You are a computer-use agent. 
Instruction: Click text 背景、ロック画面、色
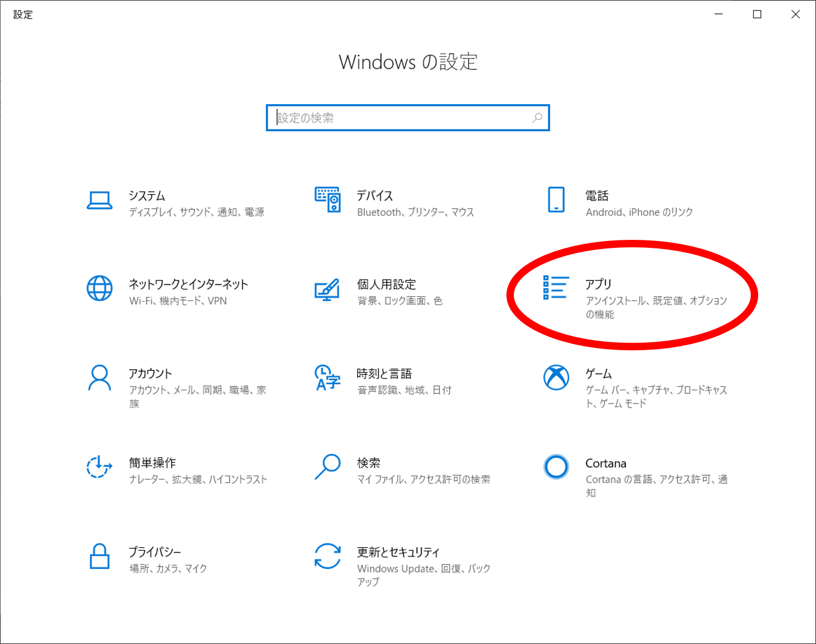coord(400,301)
